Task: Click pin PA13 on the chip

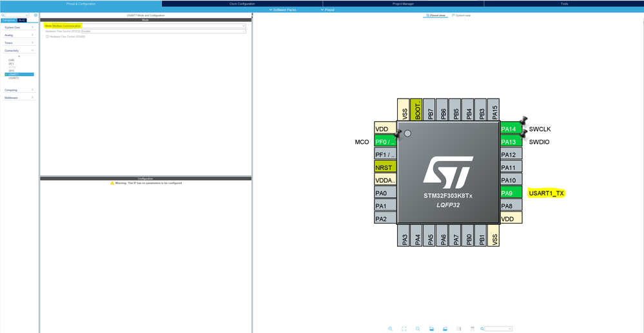Action: [511, 141]
